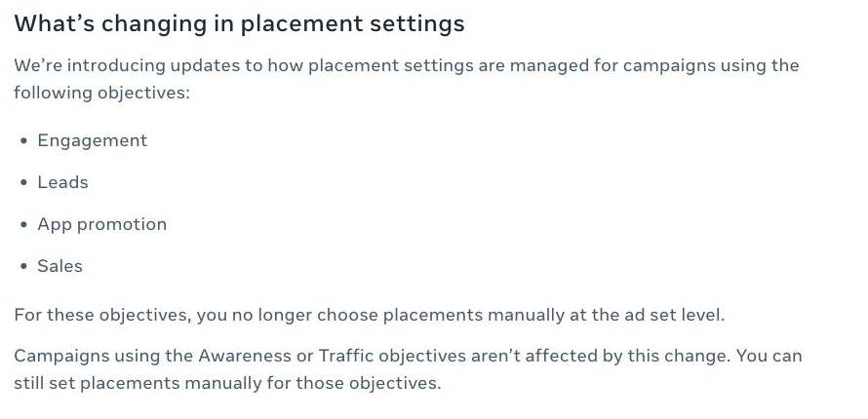Click the bullet dot beside Engagement
Viewport: 868px width, 419px height.
click(23, 141)
